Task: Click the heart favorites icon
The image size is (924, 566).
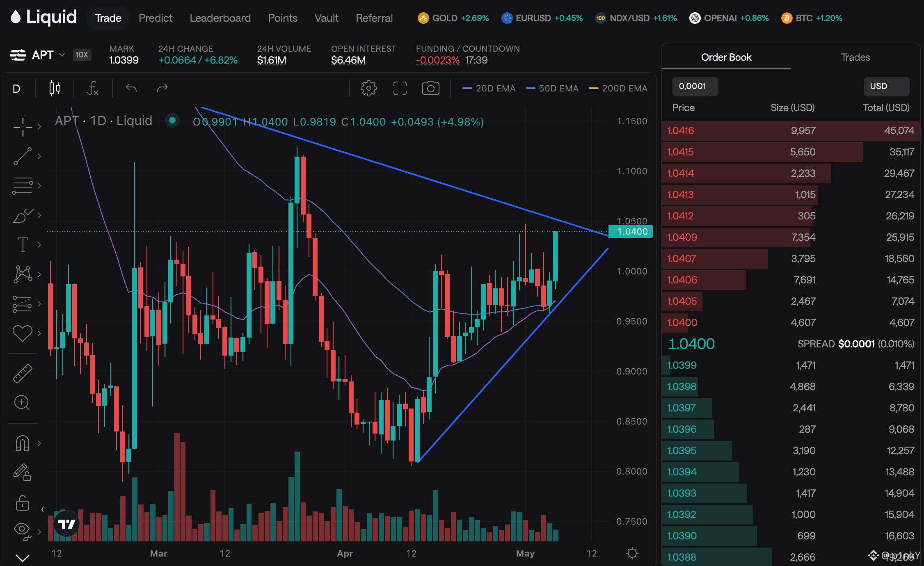Action: [23, 333]
